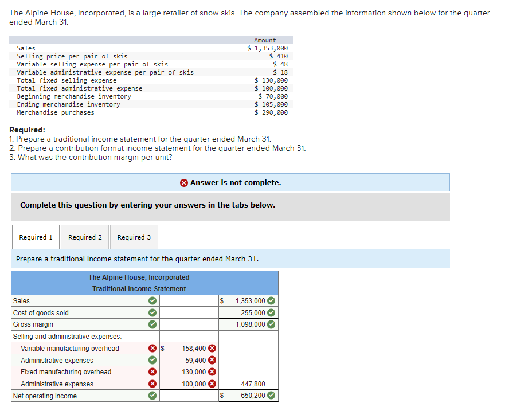532x403 pixels.
Task: Click green check next to 255,000 cost value
Action: (271, 312)
